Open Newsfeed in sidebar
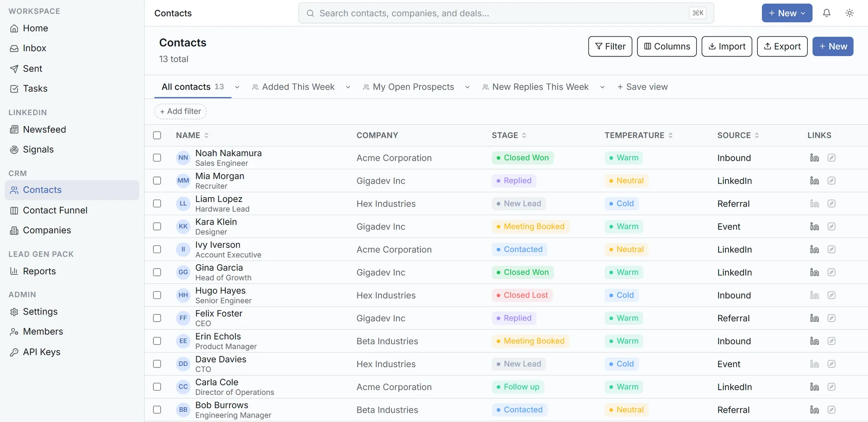The width and height of the screenshot is (868, 422). tap(72, 129)
